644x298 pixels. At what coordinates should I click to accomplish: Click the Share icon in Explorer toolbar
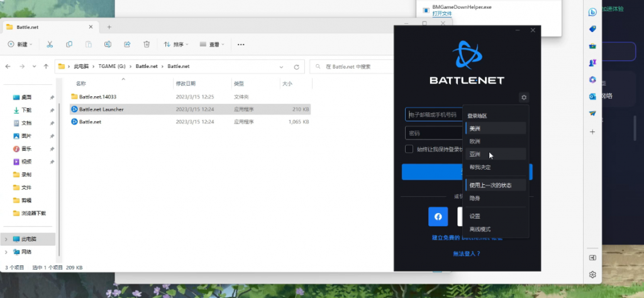pos(127,45)
